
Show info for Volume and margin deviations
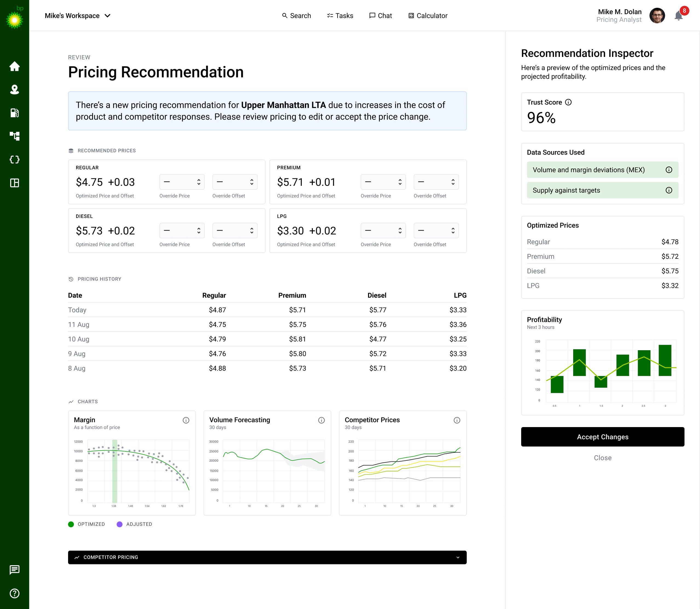[669, 170]
